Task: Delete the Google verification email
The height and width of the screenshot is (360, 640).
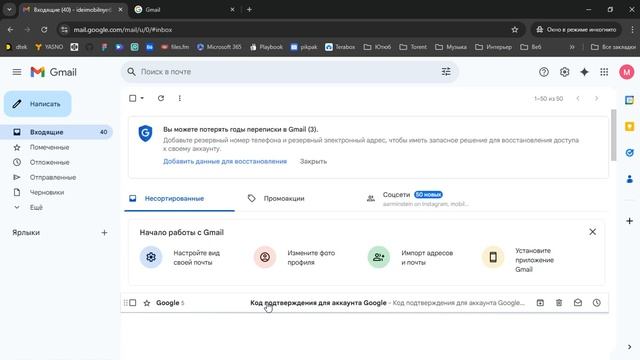Action: point(559,303)
